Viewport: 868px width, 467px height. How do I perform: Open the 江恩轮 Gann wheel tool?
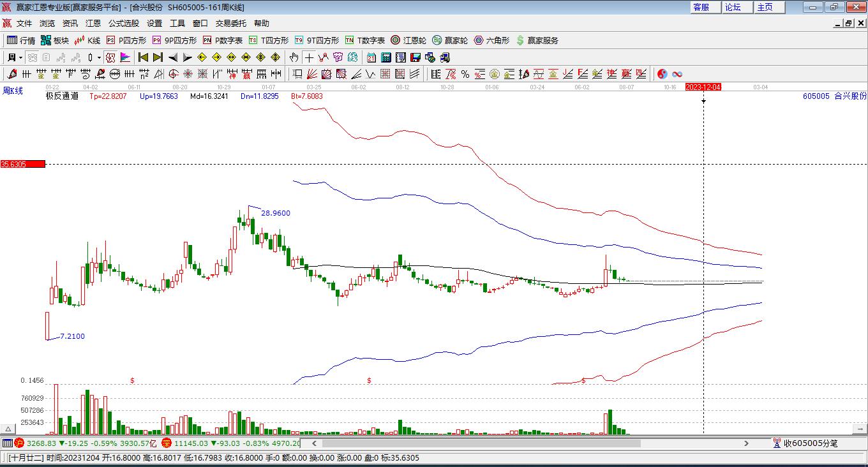pos(408,40)
